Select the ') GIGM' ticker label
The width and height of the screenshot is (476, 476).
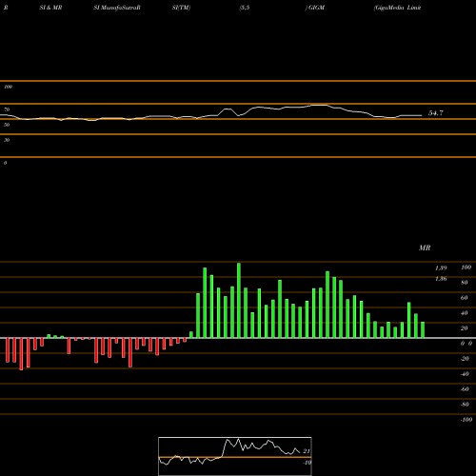click(x=315, y=8)
